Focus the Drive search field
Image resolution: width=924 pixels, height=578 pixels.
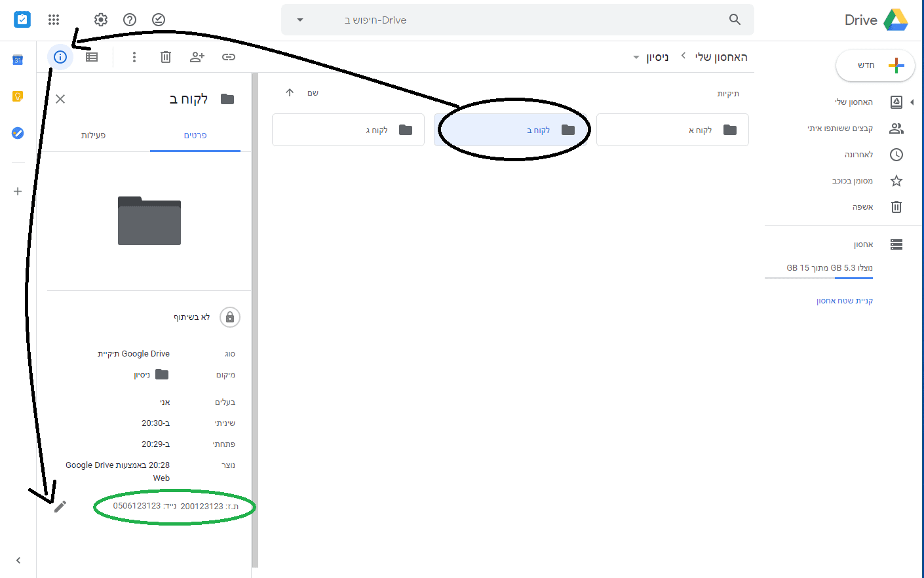pos(518,20)
